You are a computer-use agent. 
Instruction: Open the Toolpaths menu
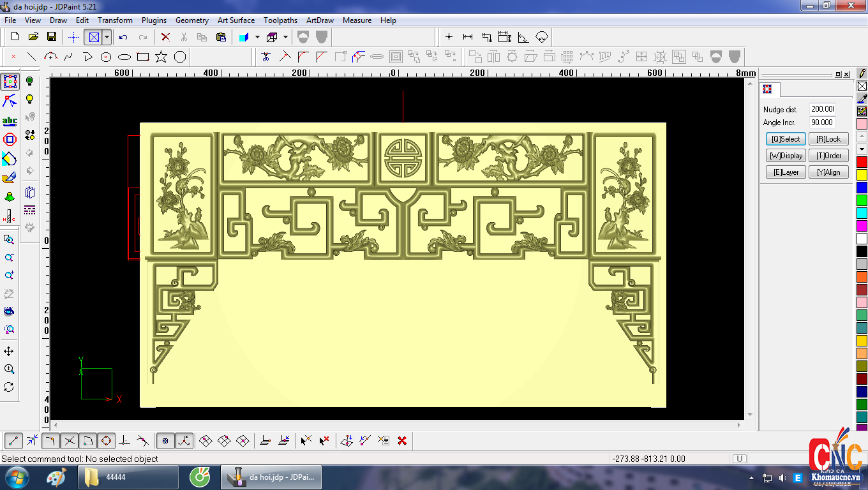coord(280,20)
